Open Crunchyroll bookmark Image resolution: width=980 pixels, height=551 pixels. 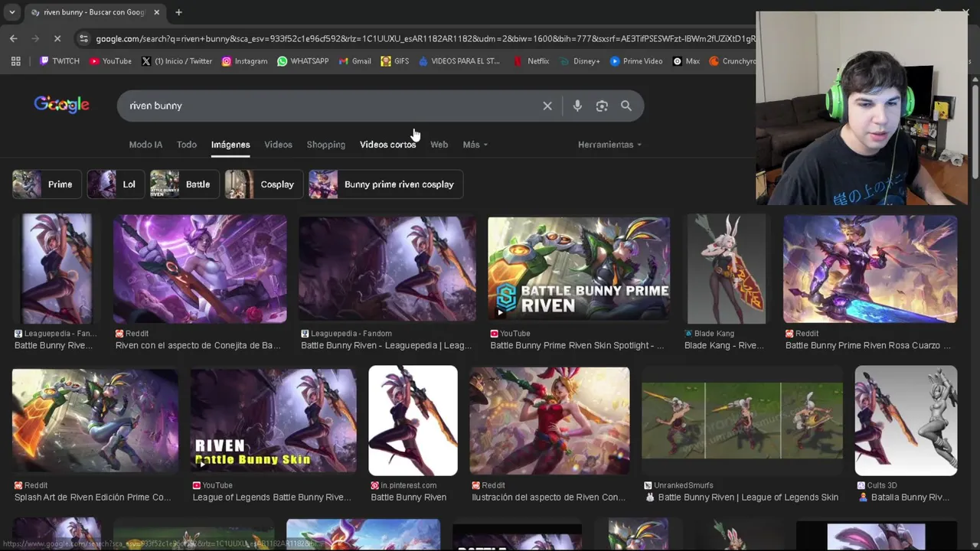733,61
